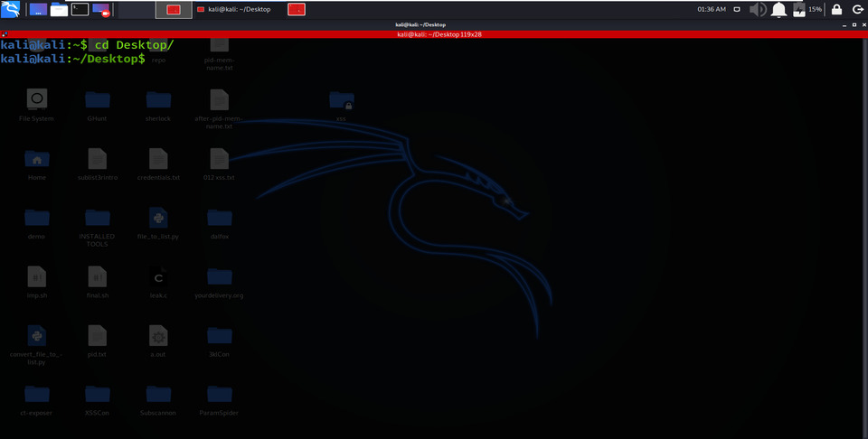The image size is (868, 439).
Task: Select the GHunt folder on desktop
Action: click(x=98, y=105)
